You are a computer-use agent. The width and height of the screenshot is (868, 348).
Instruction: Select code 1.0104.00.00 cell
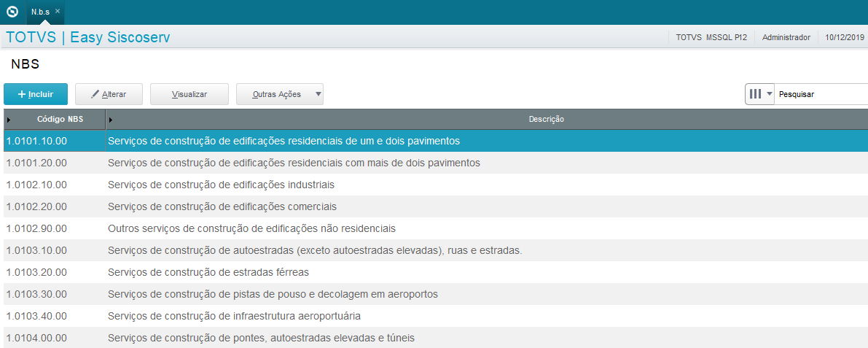54,338
